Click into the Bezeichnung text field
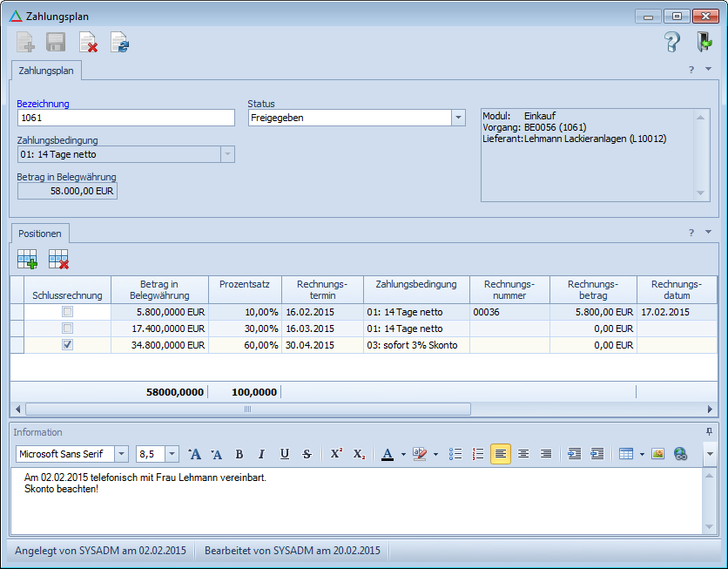The image size is (728, 569). (x=125, y=118)
